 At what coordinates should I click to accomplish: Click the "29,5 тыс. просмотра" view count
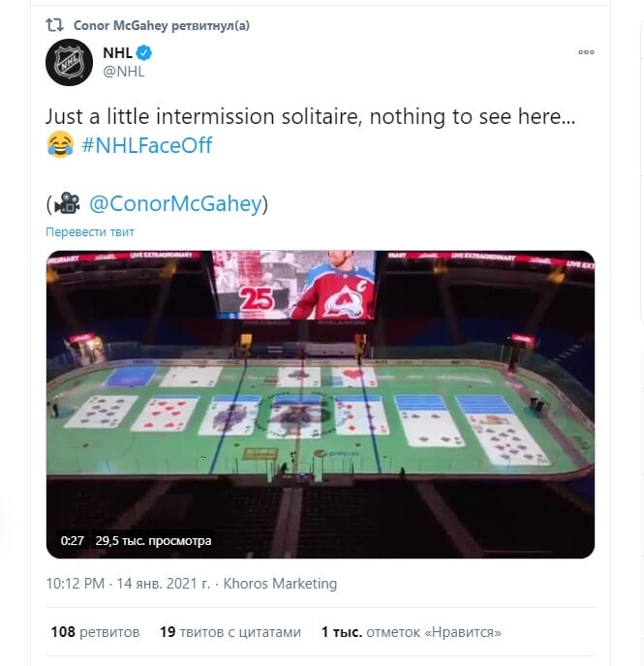153,541
